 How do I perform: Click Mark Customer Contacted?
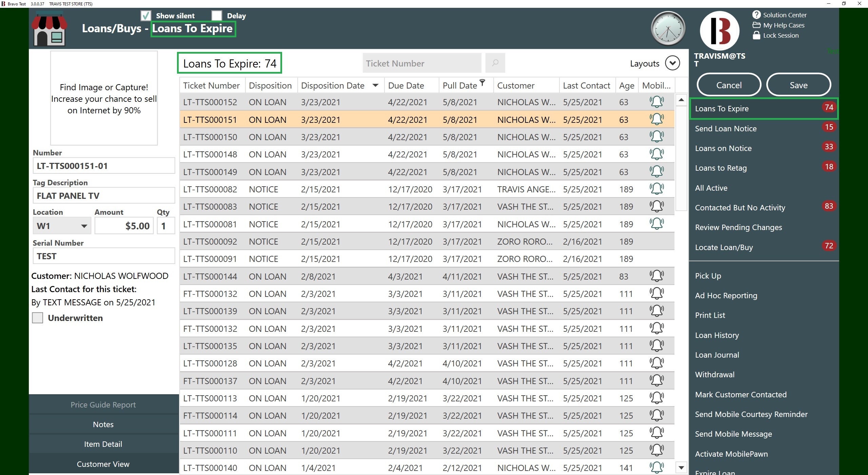[741, 395]
